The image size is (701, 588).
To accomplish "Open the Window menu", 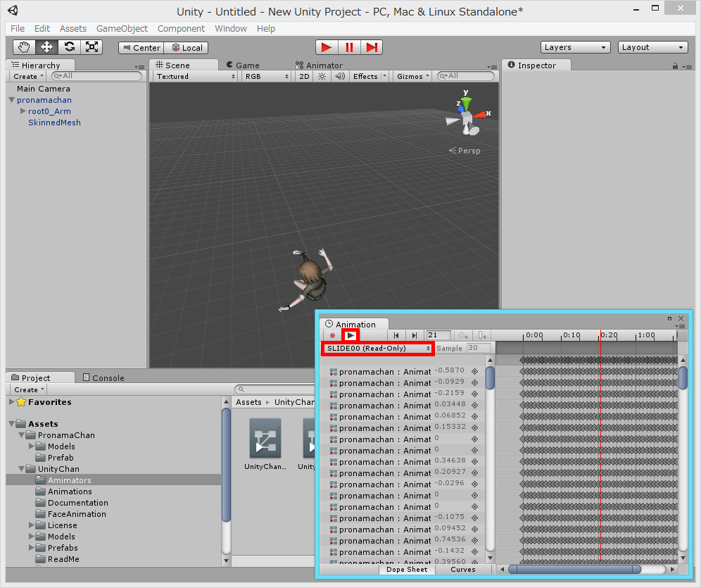I will pos(231,29).
